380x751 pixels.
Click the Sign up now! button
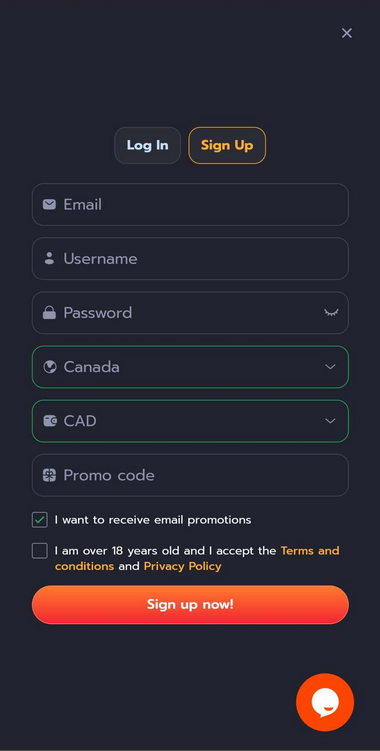[190, 604]
